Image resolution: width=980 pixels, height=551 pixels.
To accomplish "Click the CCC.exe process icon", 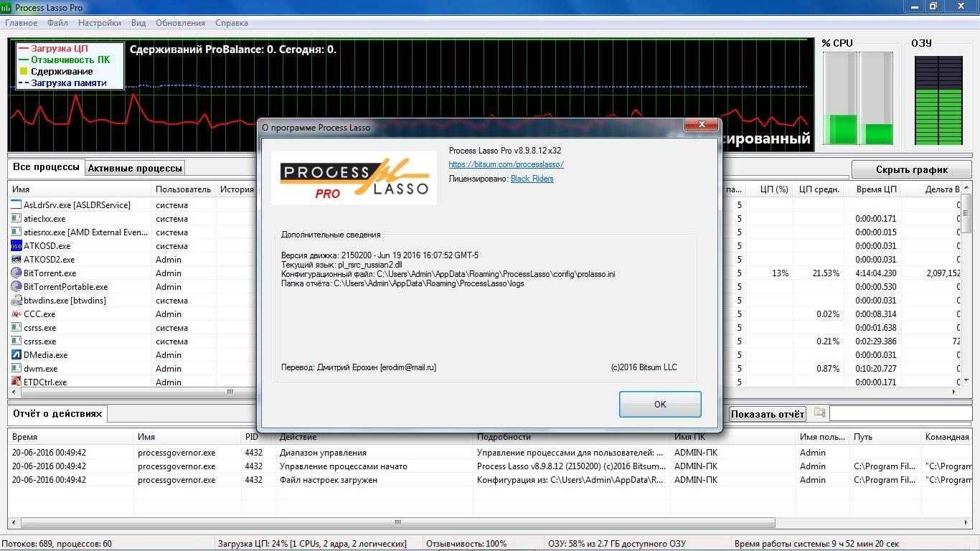I will [17, 314].
